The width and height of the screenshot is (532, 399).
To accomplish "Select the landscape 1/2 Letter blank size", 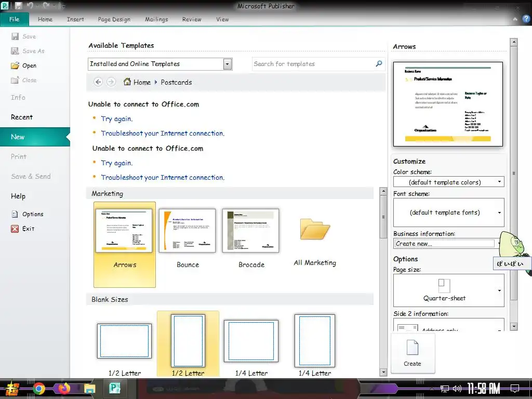I will (x=125, y=341).
